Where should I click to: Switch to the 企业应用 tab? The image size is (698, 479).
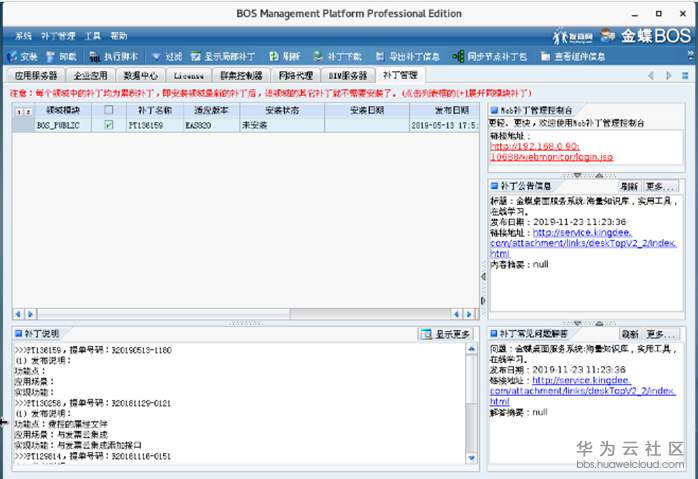(90, 76)
